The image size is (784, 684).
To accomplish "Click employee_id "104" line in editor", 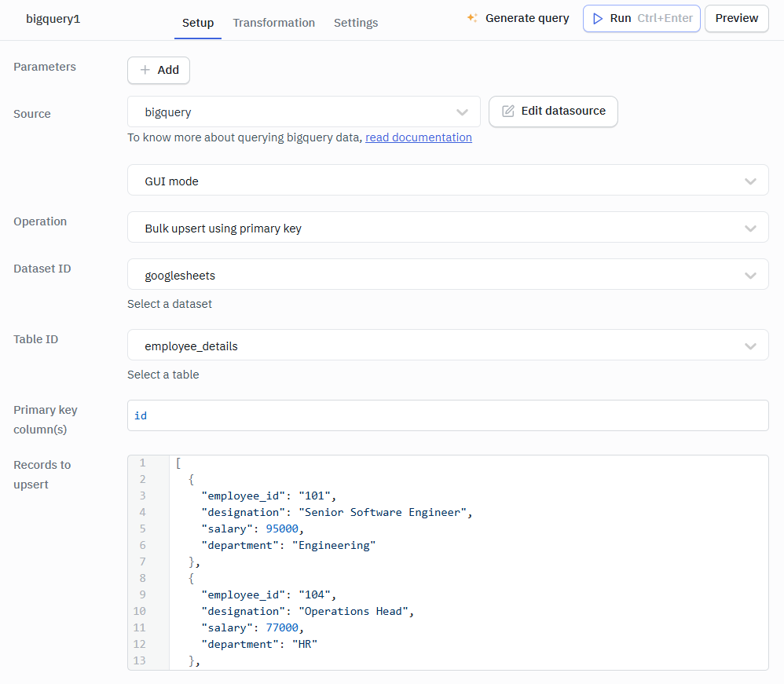I will (x=269, y=594).
